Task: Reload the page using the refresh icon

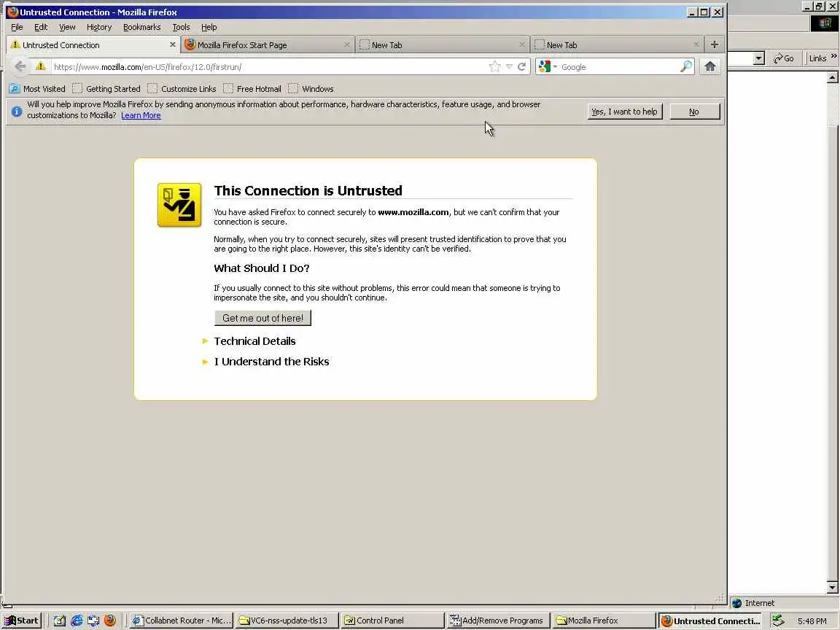Action: point(522,66)
